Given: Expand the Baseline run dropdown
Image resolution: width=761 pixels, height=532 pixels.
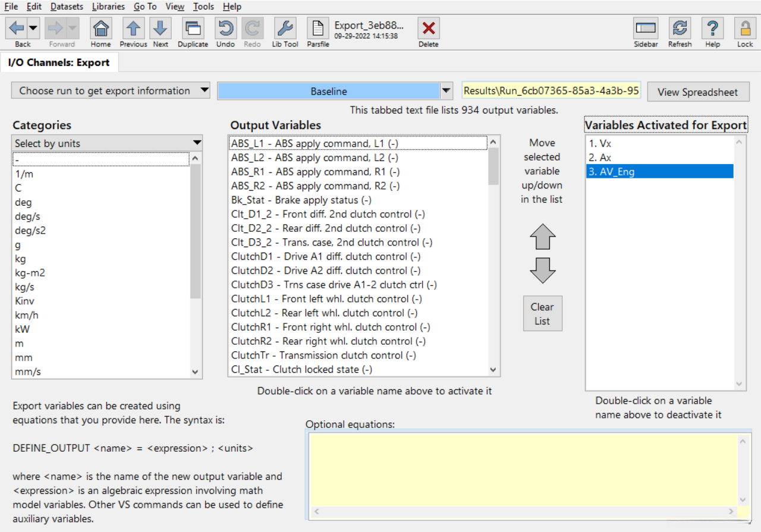Looking at the screenshot, I should (446, 91).
